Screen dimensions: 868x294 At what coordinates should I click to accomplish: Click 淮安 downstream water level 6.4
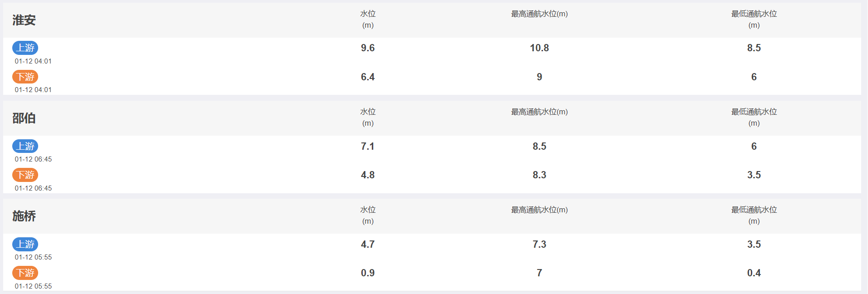368,77
